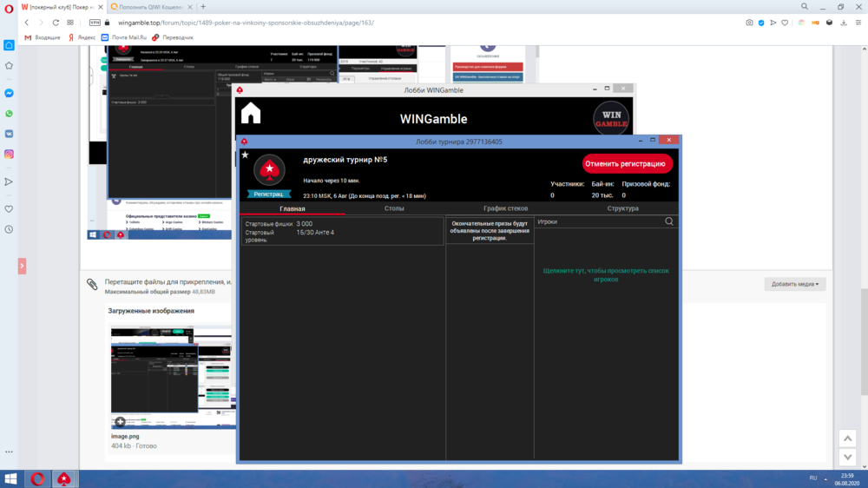Click the search icon in the Игроки field
This screenshot has height=488, width=868.
(669, 221)
